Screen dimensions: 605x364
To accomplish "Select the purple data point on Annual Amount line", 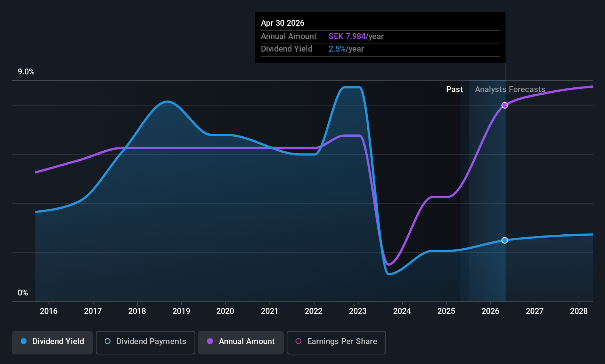I will click(x=505, y=105).
